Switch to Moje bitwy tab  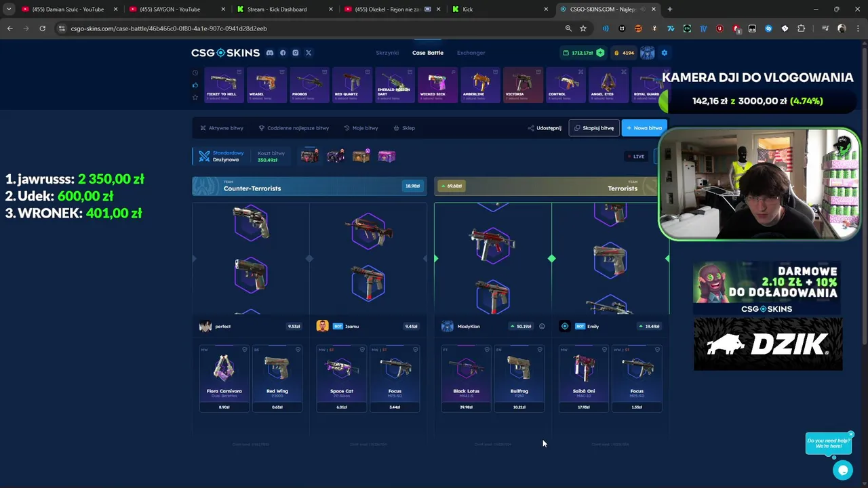coord(361,128)
